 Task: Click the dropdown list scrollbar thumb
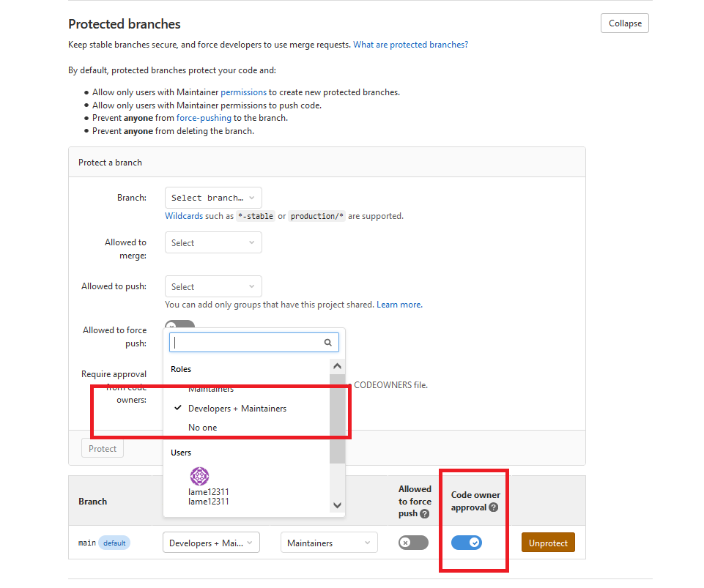pos(337,417)
